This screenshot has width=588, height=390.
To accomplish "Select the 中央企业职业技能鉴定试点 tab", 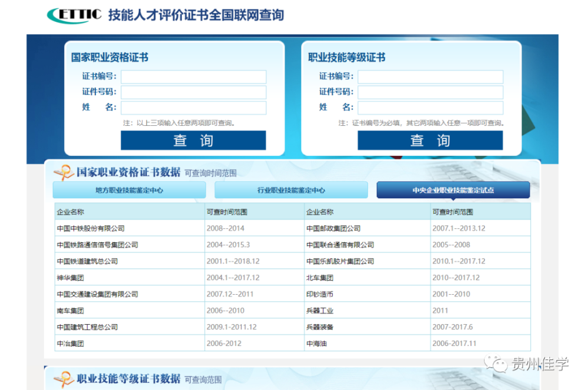I will (x=453, y=190).
